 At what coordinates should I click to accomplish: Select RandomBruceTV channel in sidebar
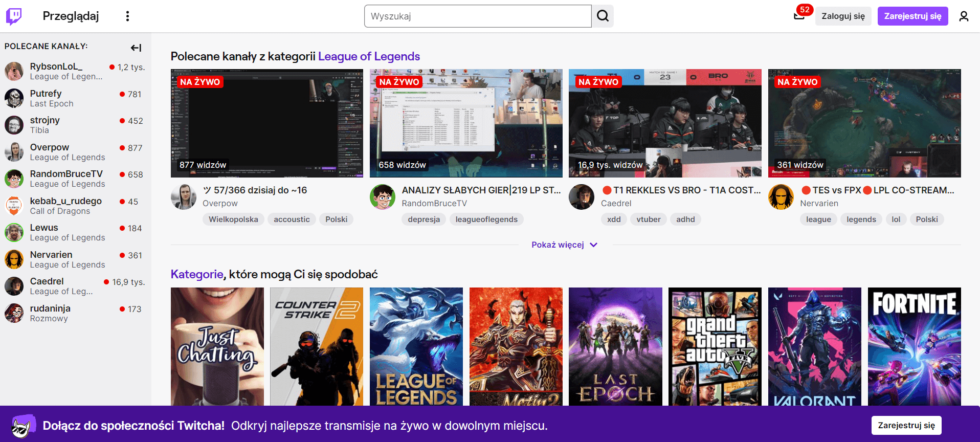point(75,179)
